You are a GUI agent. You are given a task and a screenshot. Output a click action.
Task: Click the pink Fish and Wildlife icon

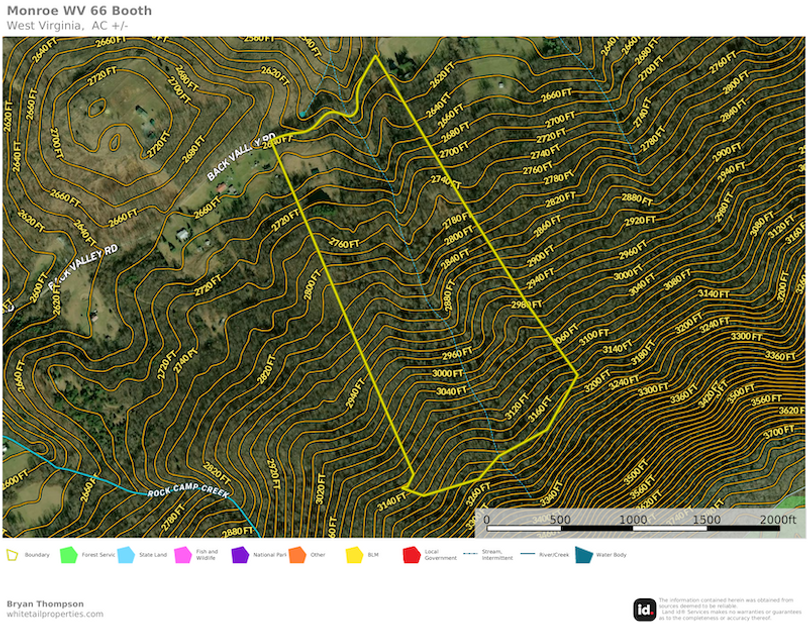(x=182, y=554)
